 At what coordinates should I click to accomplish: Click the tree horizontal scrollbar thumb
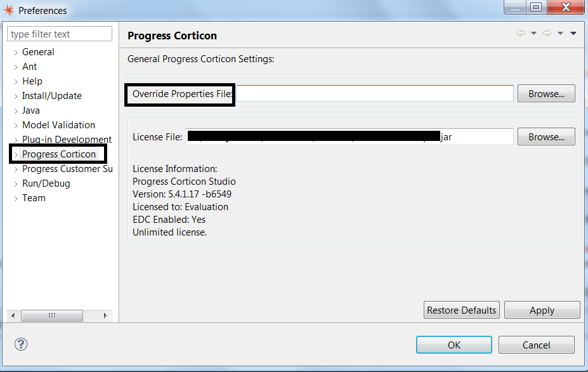coord(52,316)
